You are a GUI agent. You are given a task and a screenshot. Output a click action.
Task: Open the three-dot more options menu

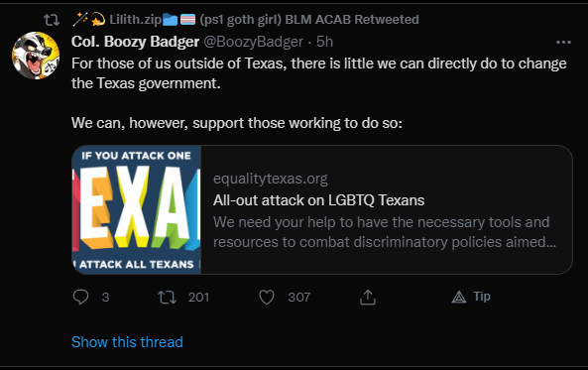563,43
